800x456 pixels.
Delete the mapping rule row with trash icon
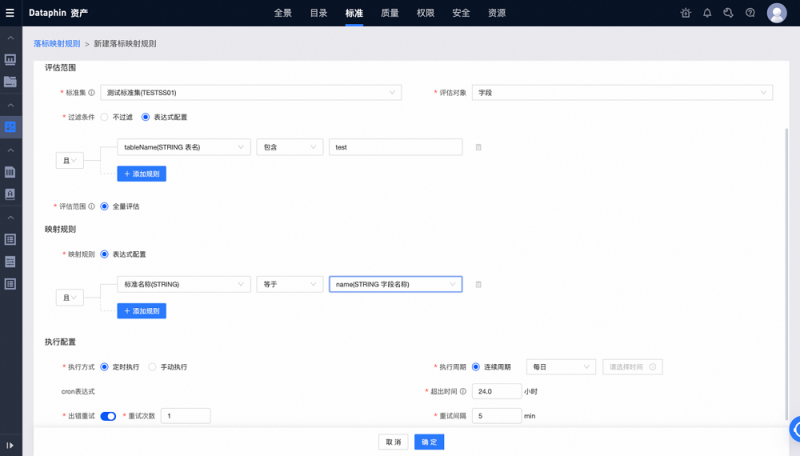[478, 284]
